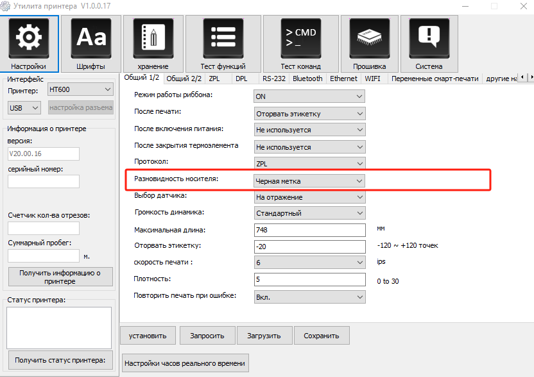
Task: Click the Запросить button
Action: (x=207, y=336)
